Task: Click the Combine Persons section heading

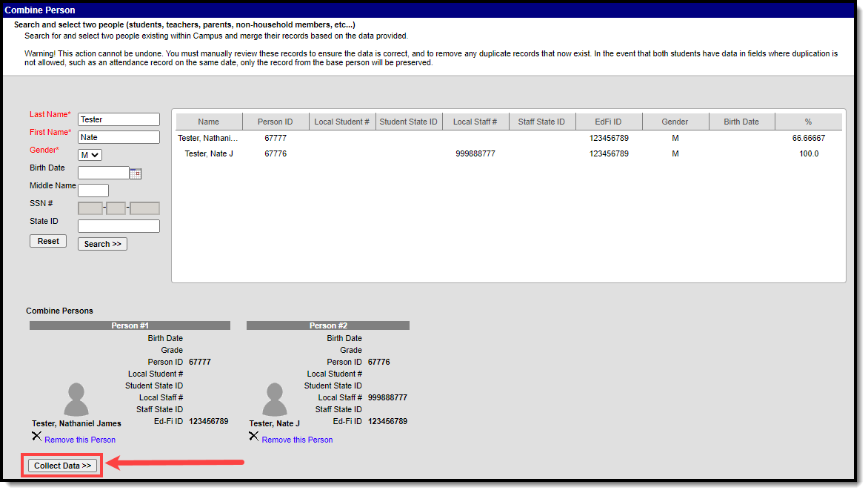Action: point(60,311)
